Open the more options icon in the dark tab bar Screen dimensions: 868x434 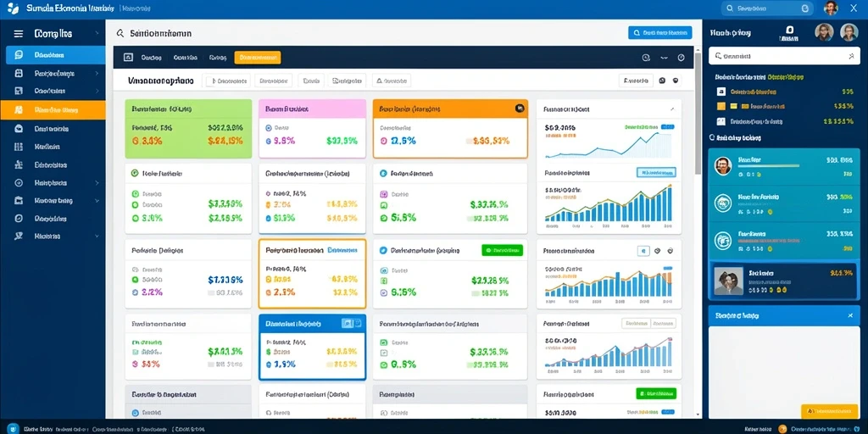point(665,57)
